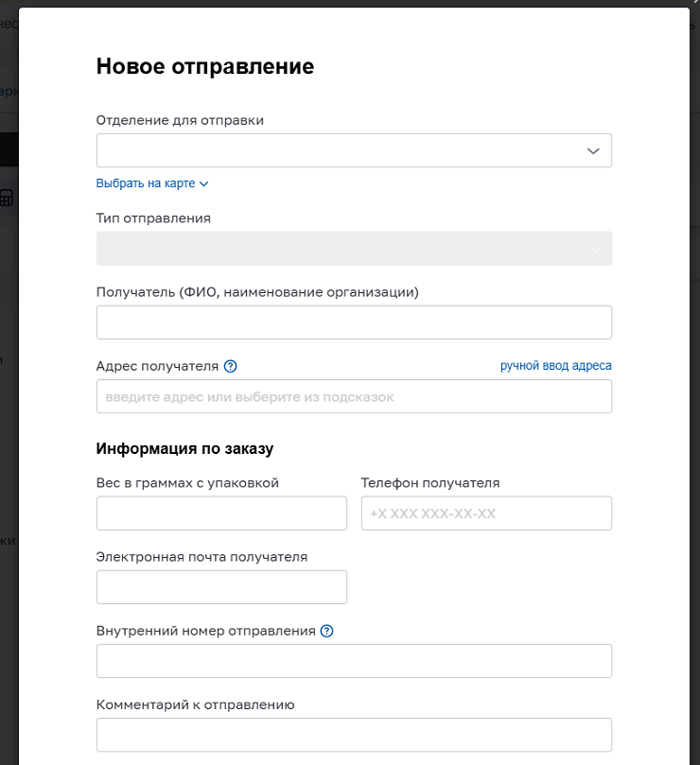Click the address field with подсказок placeholder
This screenshot has height=765, width=700.
tap(354, 396)
